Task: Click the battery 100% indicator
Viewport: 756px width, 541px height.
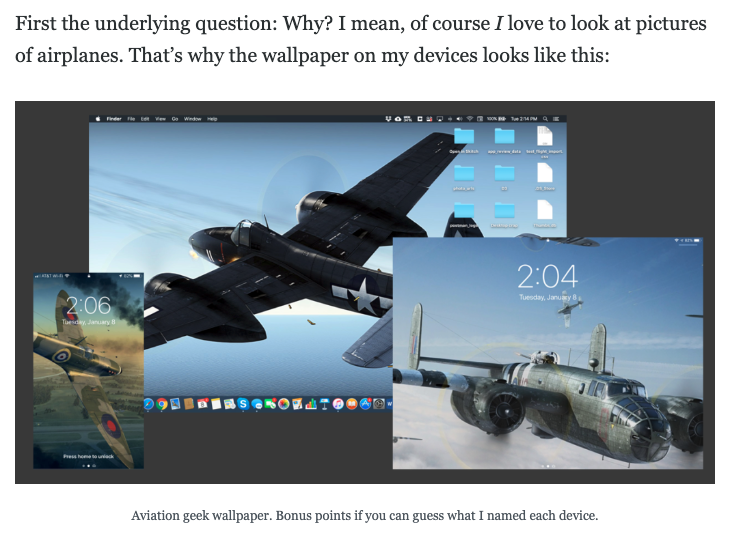Action: [x=496, y=119]
